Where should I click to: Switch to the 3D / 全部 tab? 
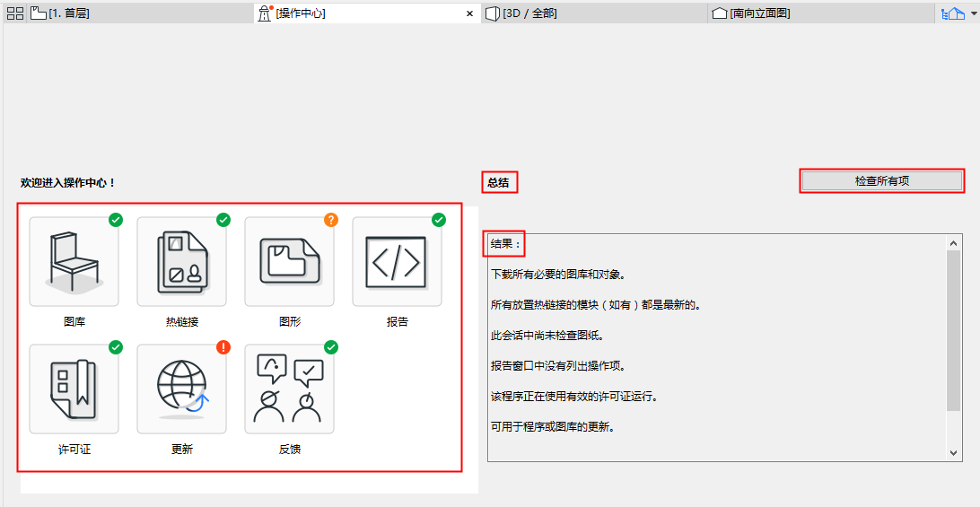coord(594,13)
